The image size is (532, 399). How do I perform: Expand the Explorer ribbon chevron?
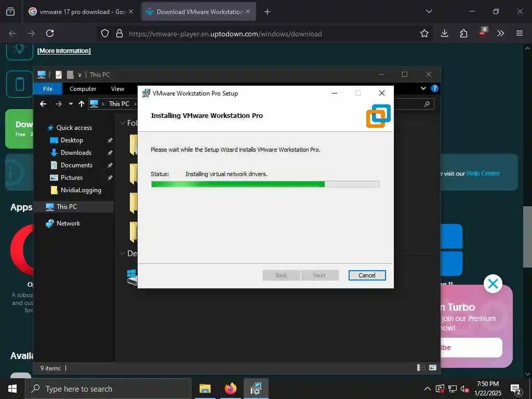pyautogui.click(x=423, y=88)
